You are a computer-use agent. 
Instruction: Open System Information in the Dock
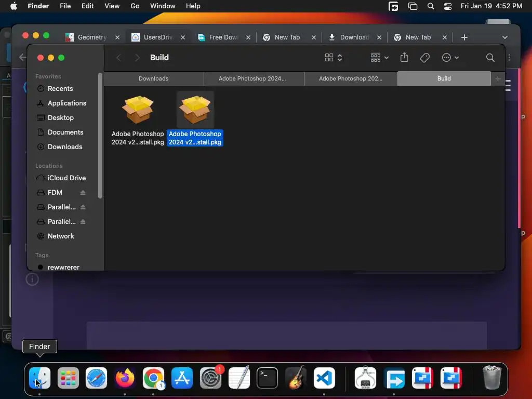[x=365, y=378]
